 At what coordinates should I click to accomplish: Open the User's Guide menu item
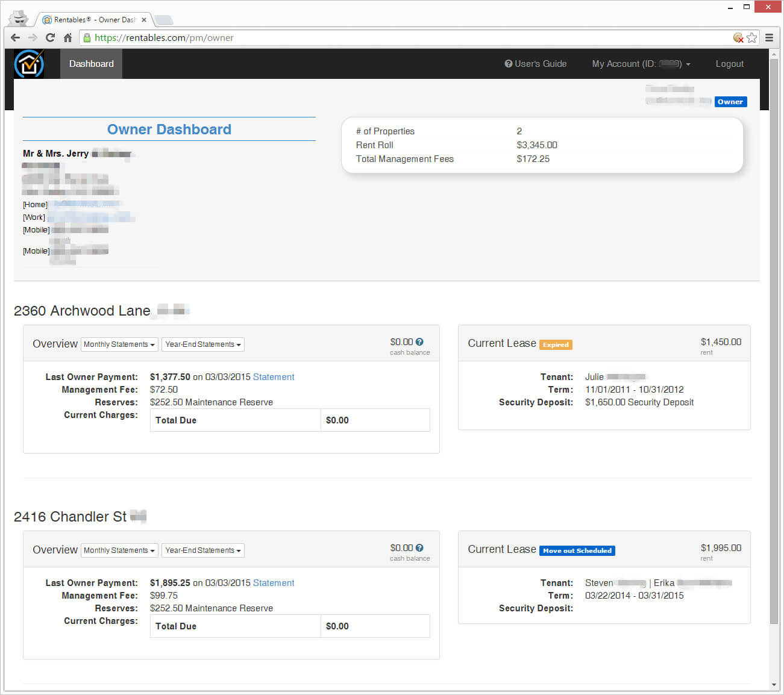pyautogui.click(x=535, y=64)
